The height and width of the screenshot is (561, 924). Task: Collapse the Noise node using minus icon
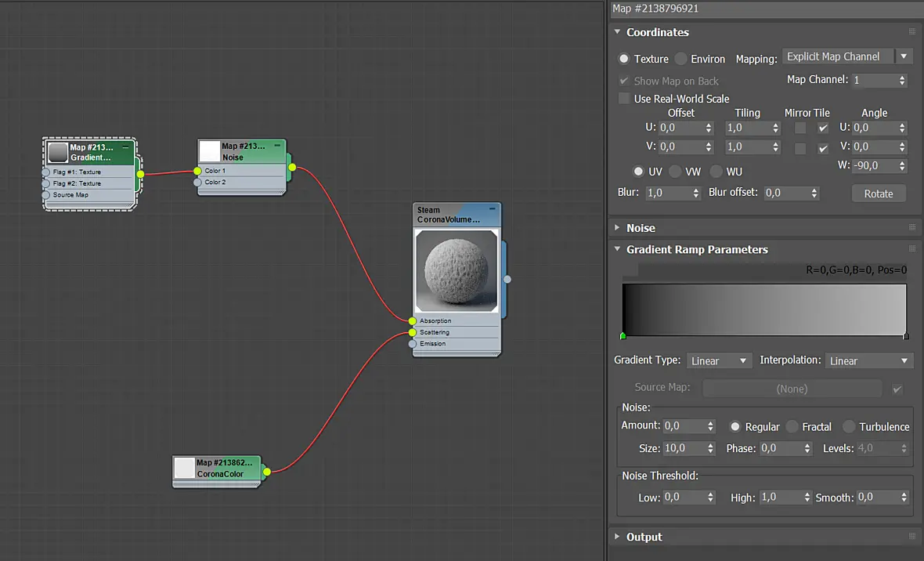pyautogui.click(x=277, y=145)
